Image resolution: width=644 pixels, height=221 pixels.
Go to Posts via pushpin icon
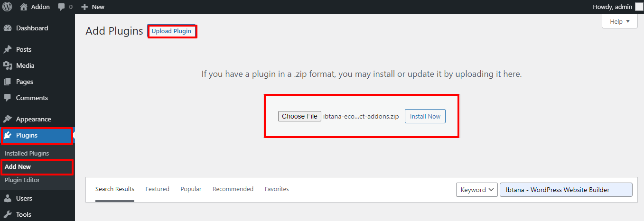click(x=7, y=49)
